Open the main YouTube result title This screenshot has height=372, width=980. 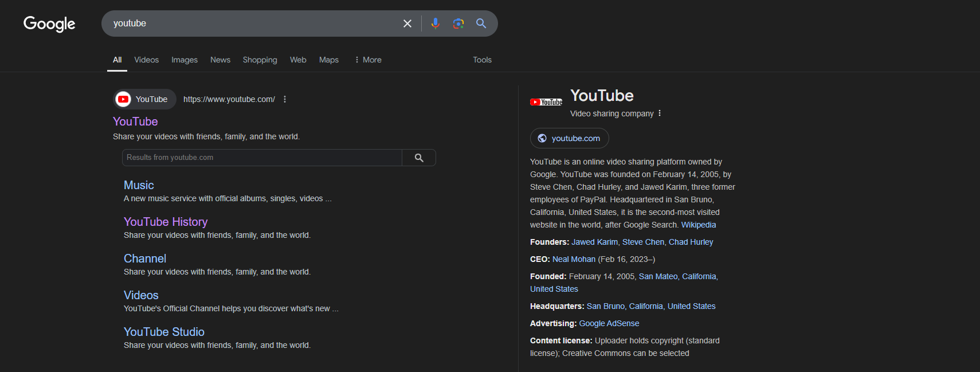[x=135, y=122]
